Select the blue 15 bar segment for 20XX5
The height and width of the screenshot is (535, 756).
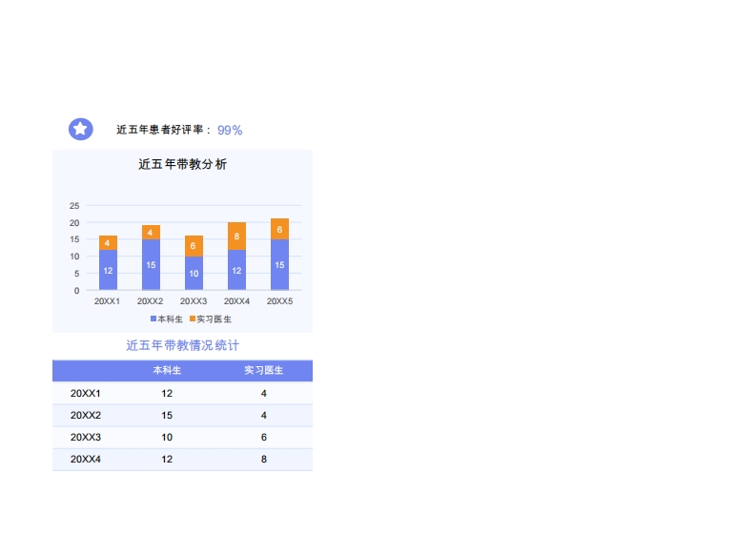click(x=279, y=265)
